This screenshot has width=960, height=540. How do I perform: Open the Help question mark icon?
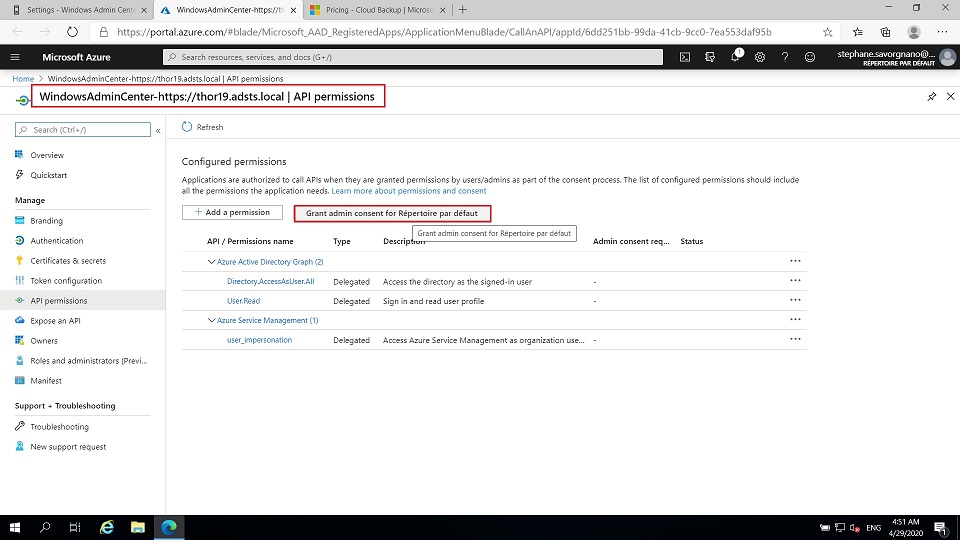(785, 57)
